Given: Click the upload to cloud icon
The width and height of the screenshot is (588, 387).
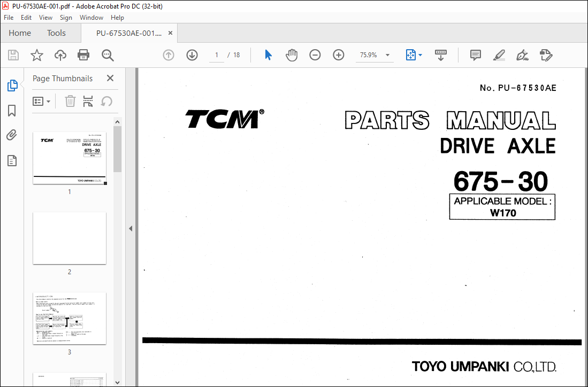Looking at the screenshot, I should (60, 55).
